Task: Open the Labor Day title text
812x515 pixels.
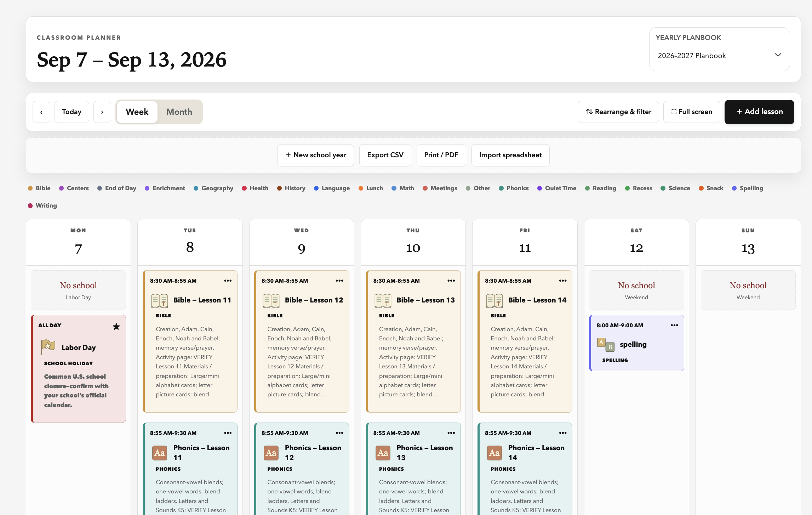Action: [79, 347]
